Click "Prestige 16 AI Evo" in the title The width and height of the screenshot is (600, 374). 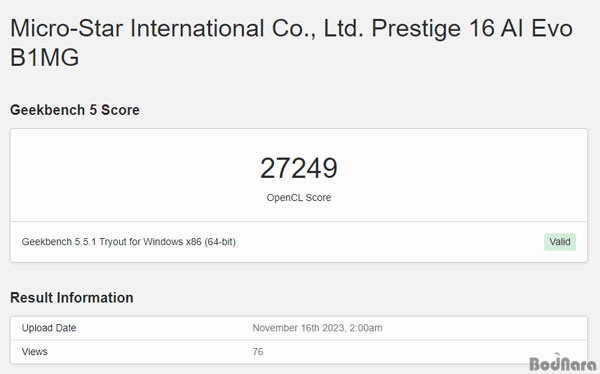pos(472,29)
